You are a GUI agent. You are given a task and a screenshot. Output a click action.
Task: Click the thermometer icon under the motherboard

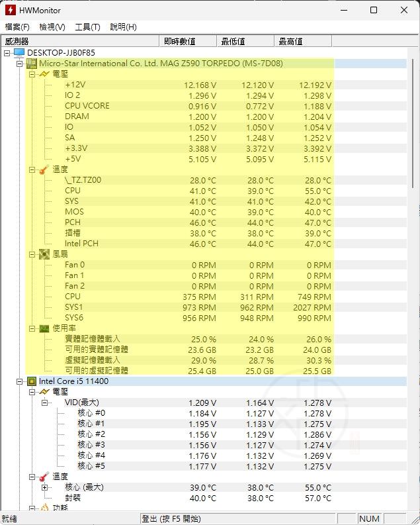[44, 169]
